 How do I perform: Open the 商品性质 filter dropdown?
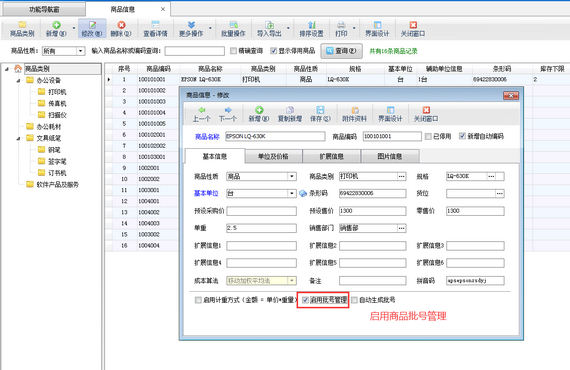pyautogui.click(x=81, y=51)
